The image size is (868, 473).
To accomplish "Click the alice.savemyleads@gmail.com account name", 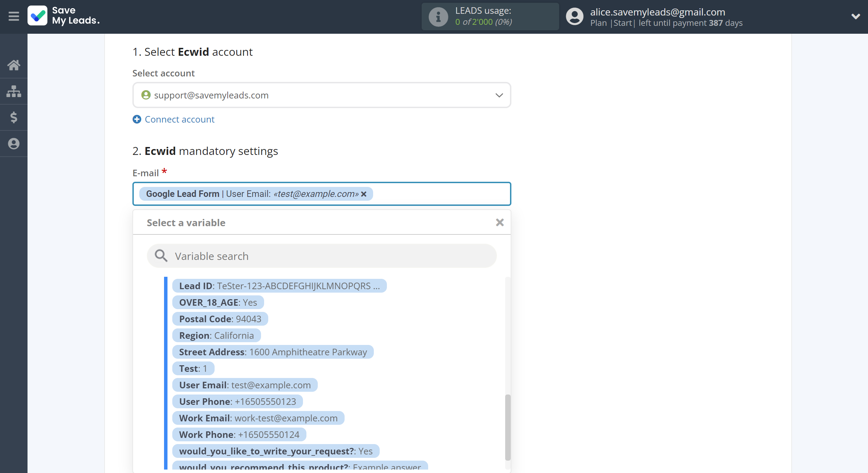I will 658,12.
